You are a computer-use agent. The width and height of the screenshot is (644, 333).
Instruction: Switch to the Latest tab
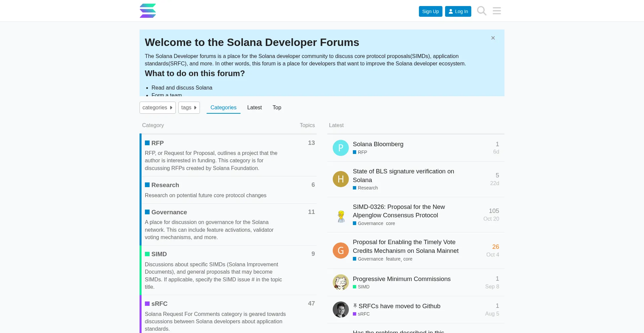click(x=254, y=108)
